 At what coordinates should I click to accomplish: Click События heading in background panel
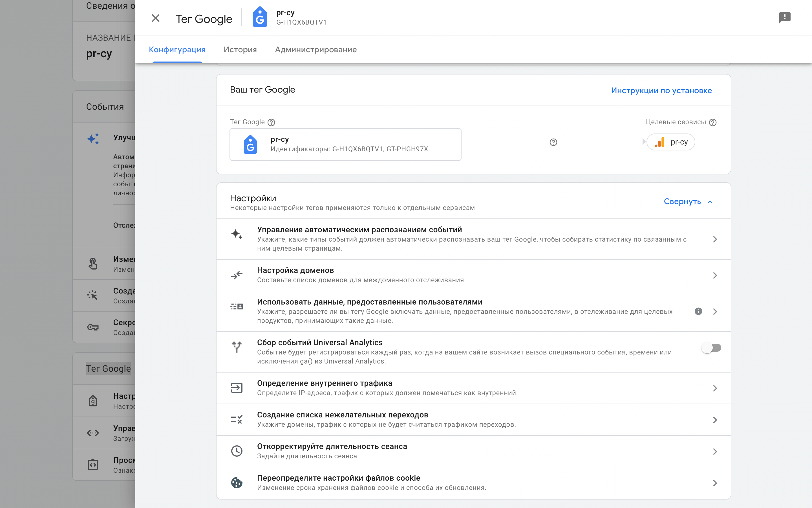105,107
